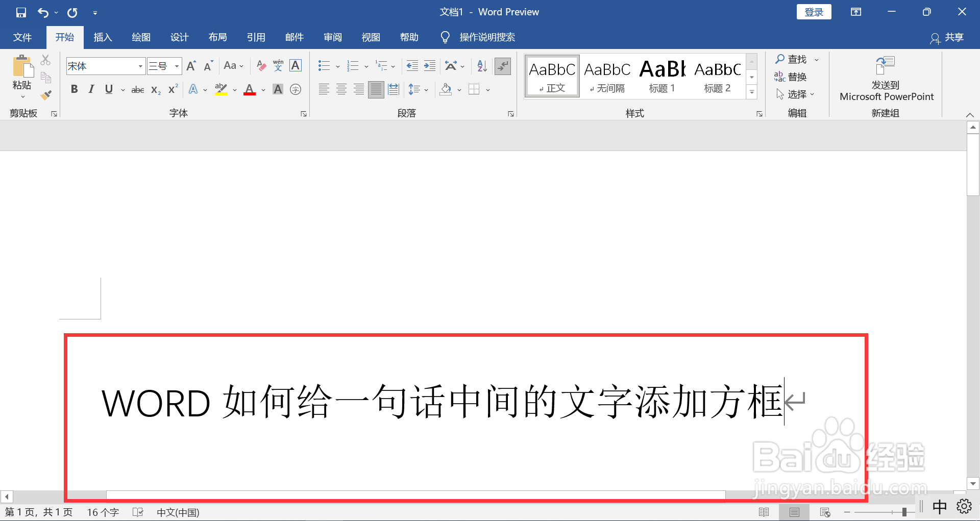Center align the text
The width and height of the screenshot is (980, 521).
click(341, 90)
